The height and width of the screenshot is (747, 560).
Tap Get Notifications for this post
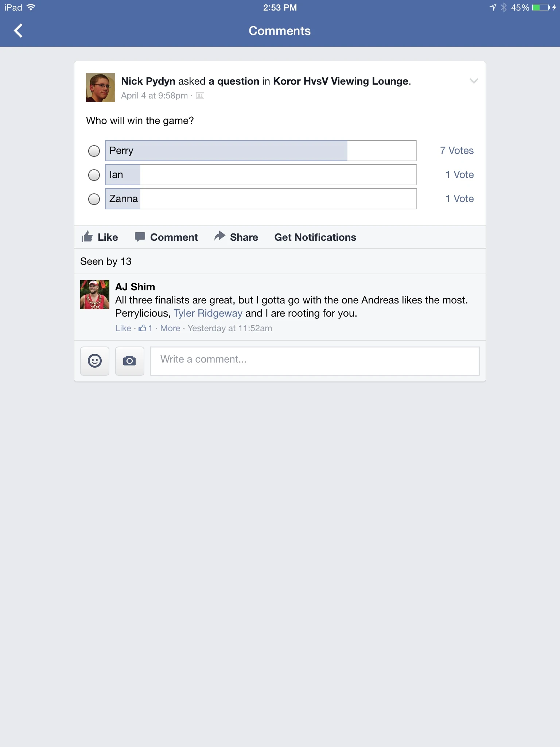(315, 237)
